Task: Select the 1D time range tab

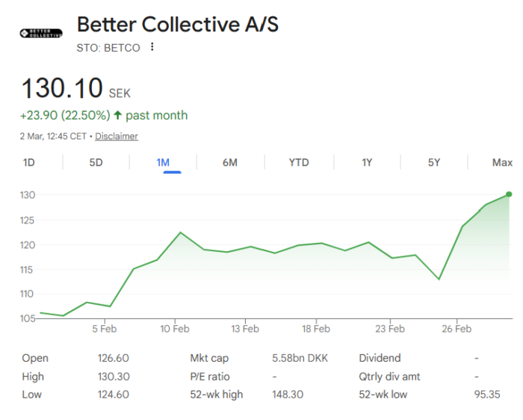Action: click(29, 162)
